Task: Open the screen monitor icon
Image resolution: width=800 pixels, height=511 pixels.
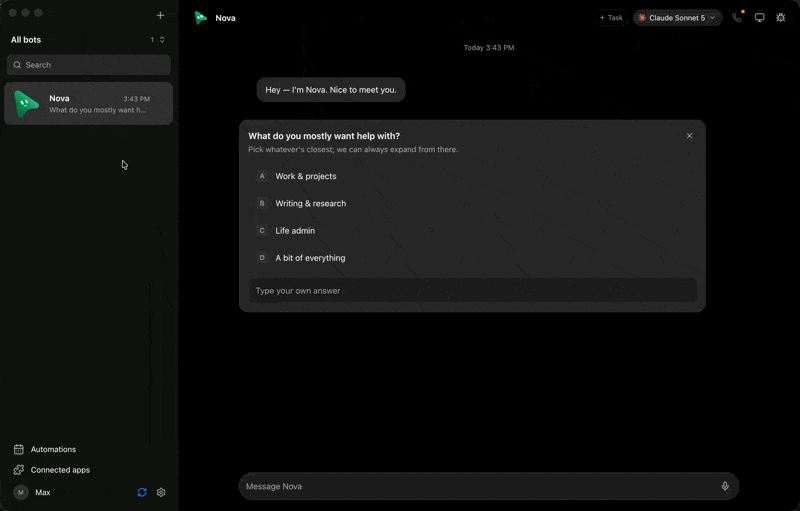Action: [760, 18]
